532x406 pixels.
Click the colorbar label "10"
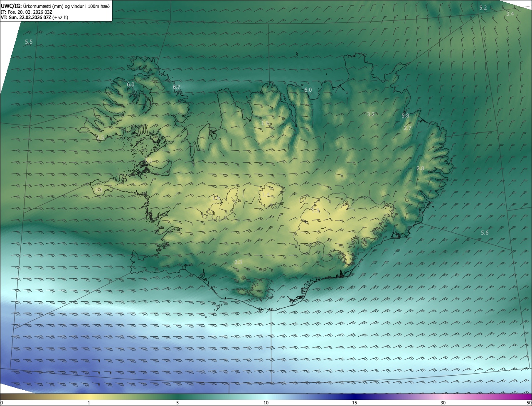[266, 403]
